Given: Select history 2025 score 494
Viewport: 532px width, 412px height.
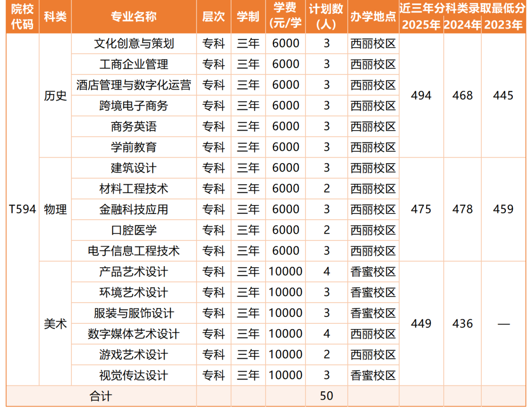Looking at the screenshot, I should click(421, 96).
